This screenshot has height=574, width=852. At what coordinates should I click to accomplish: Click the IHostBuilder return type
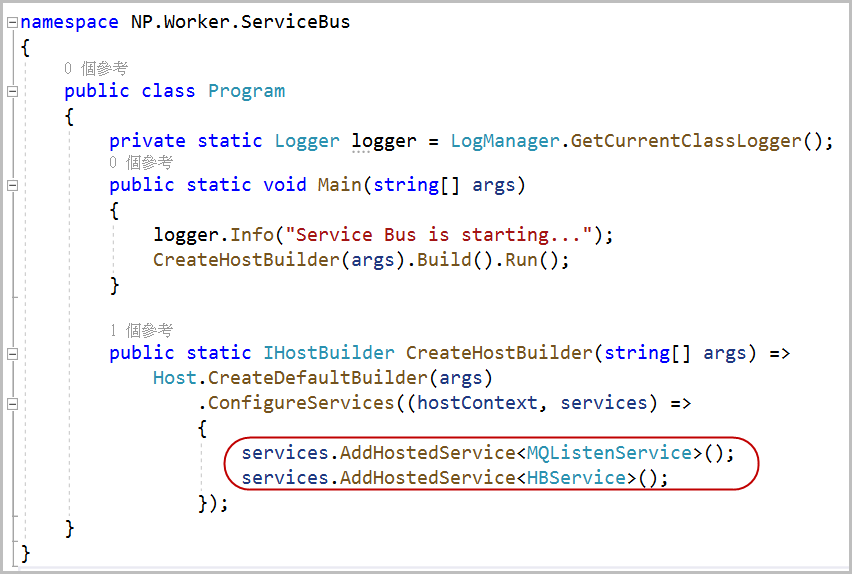[x=329, y=353]
